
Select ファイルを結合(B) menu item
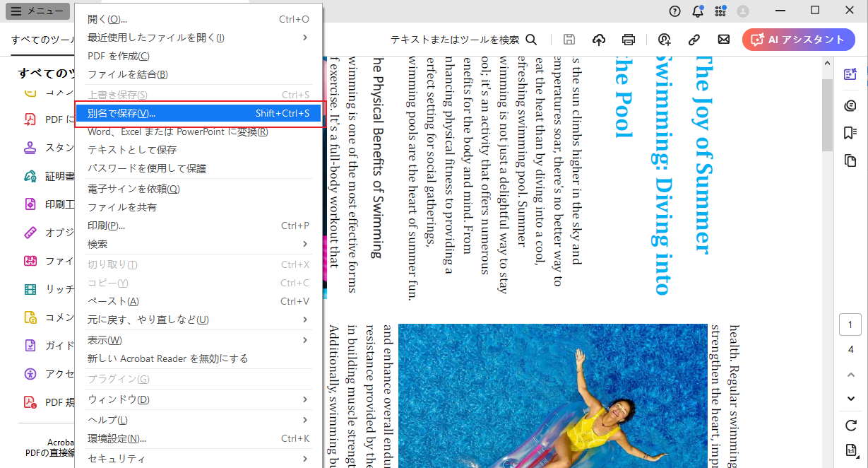(x=198, y=74)
